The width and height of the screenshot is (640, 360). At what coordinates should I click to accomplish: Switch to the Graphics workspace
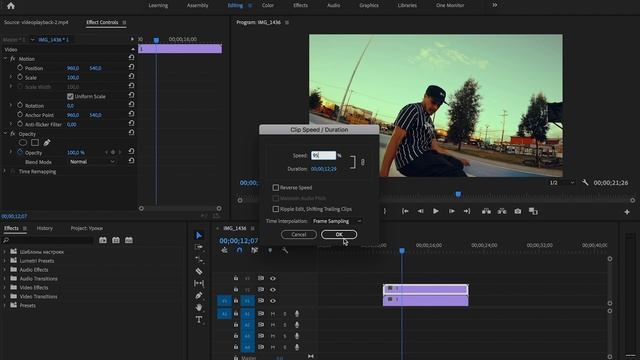tap(369, 5)
